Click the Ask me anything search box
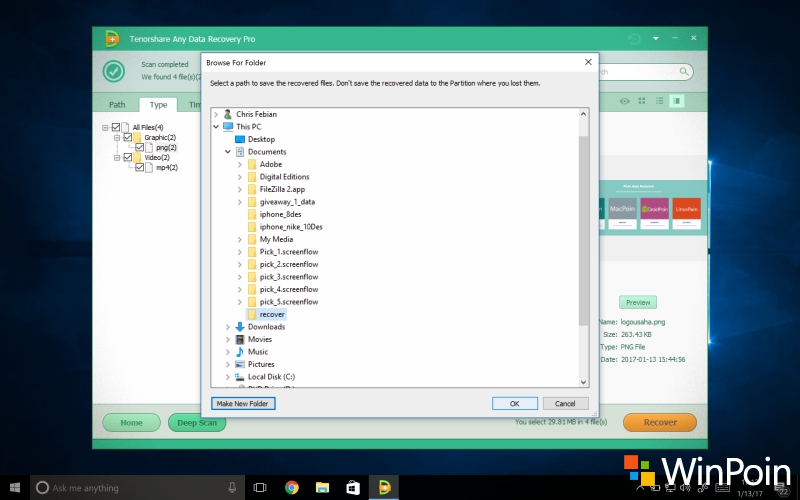800x500 pixels. (x=137, y=488)
